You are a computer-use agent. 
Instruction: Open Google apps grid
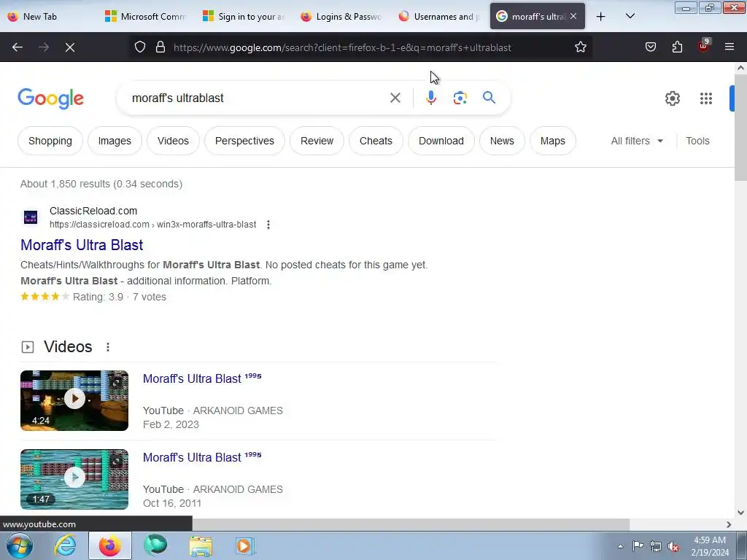pyautogui.click(x=706, y=98)
